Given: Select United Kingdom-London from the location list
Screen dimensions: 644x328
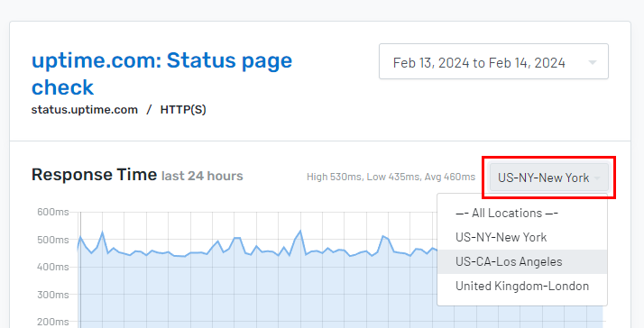Looking at the screenshot, I should [522, 286].
